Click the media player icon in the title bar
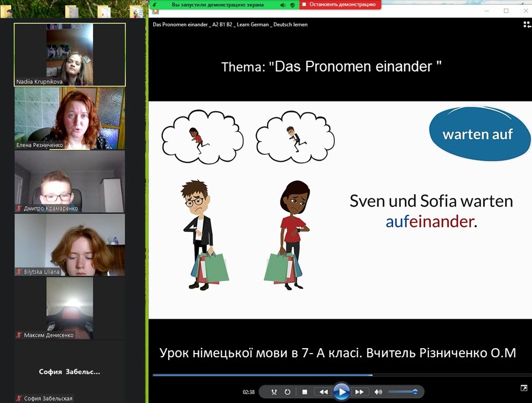 tap(156, 10)
